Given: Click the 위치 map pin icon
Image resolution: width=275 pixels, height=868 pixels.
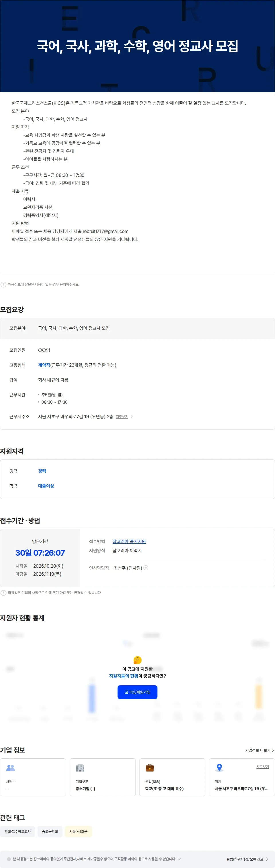Looking at the screenshot, I should (x=219, y=768).
